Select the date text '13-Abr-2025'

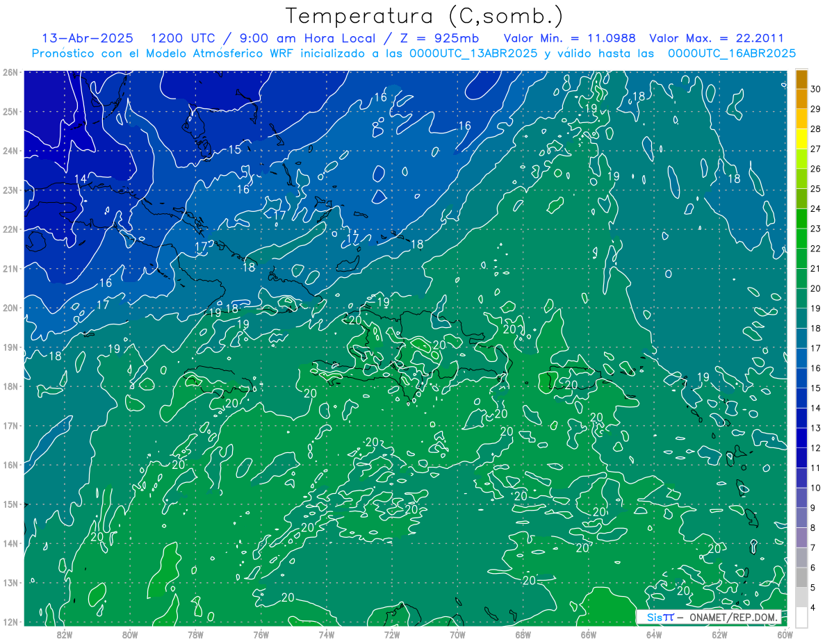tap(87, 38)
